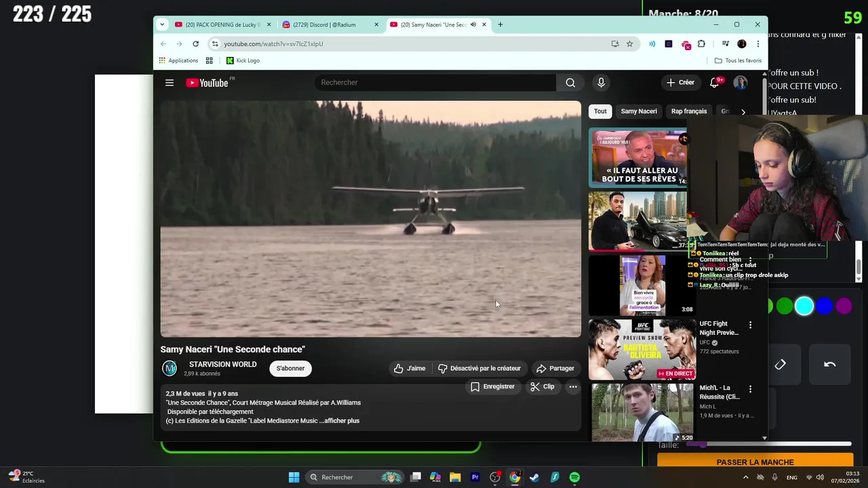The height and width of the screenshot is (488, 868).
Task: Open Chrome three-dot menu
Action: [x=757, y=43]
